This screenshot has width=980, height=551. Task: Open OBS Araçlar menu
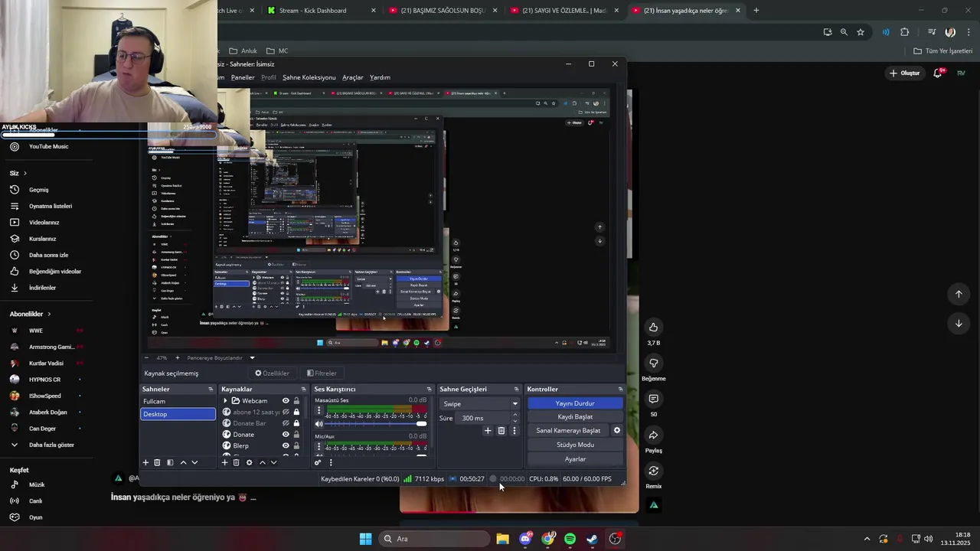point(353,77)
